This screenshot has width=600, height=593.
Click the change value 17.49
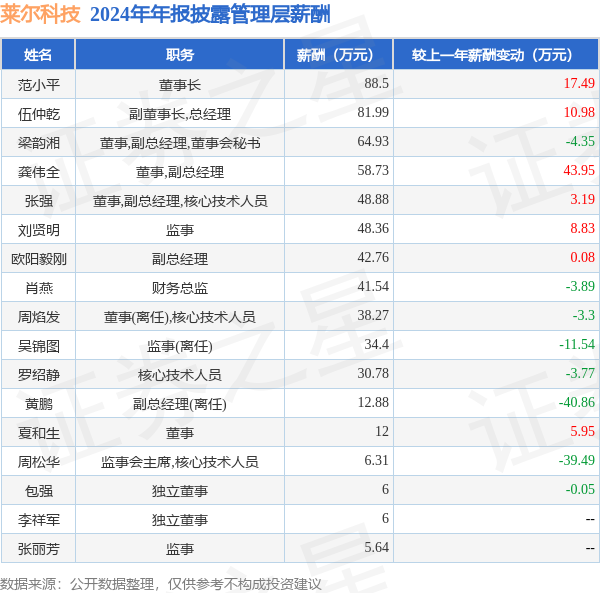[579, 83]
